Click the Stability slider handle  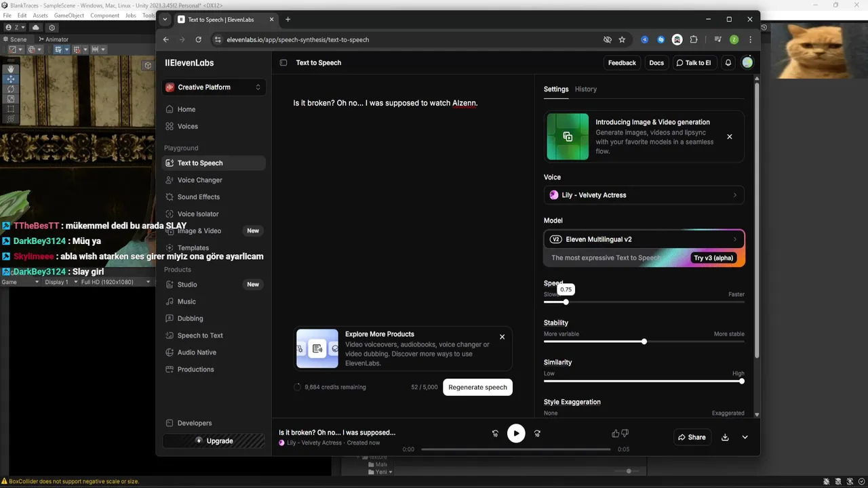pos(644,341)
